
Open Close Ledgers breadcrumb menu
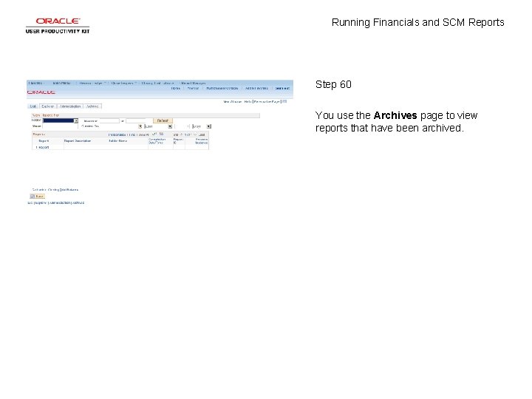(123, 83)
